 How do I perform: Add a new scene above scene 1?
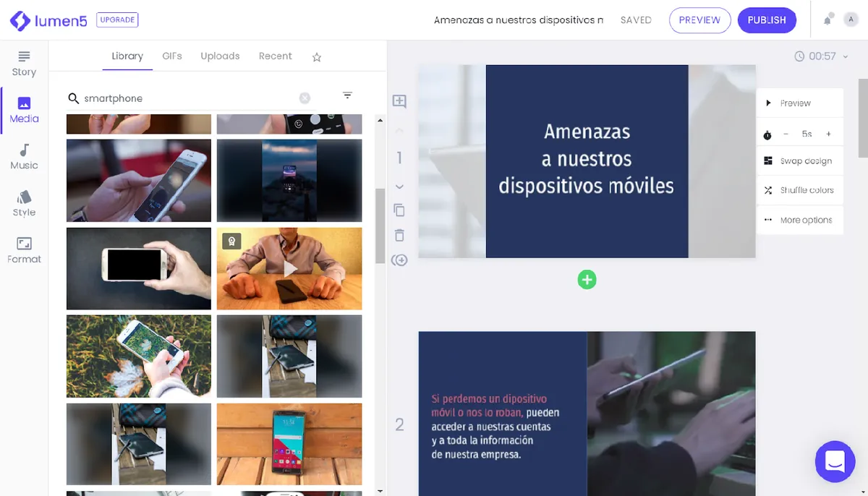tap(399, 101)
